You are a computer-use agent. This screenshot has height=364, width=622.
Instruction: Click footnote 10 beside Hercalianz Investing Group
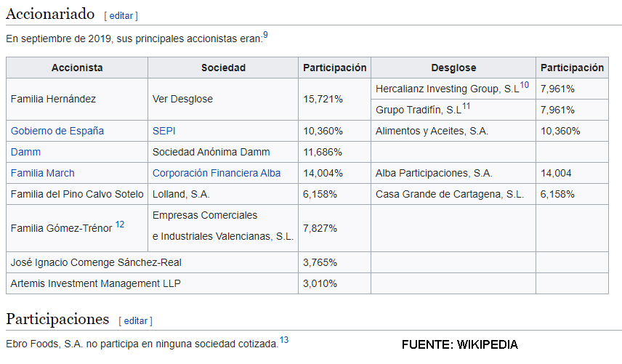[x=524, y=85]
